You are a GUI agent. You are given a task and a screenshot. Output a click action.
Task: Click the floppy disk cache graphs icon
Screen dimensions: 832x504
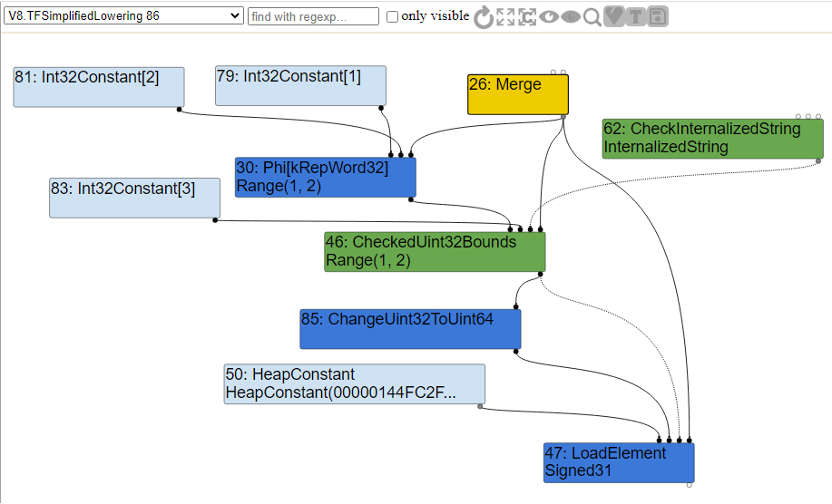click(658, 16)
